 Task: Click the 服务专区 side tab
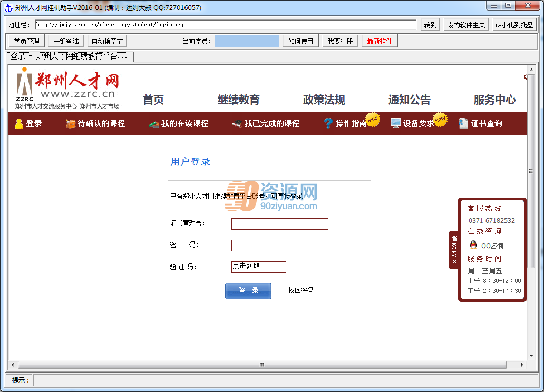click(x=454, y=250)
